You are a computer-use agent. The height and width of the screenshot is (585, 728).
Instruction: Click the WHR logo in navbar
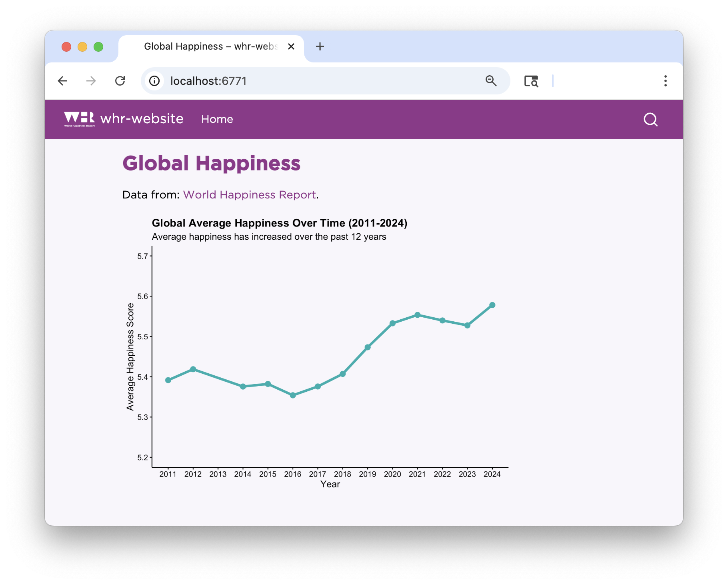click(x=79, y=119)
